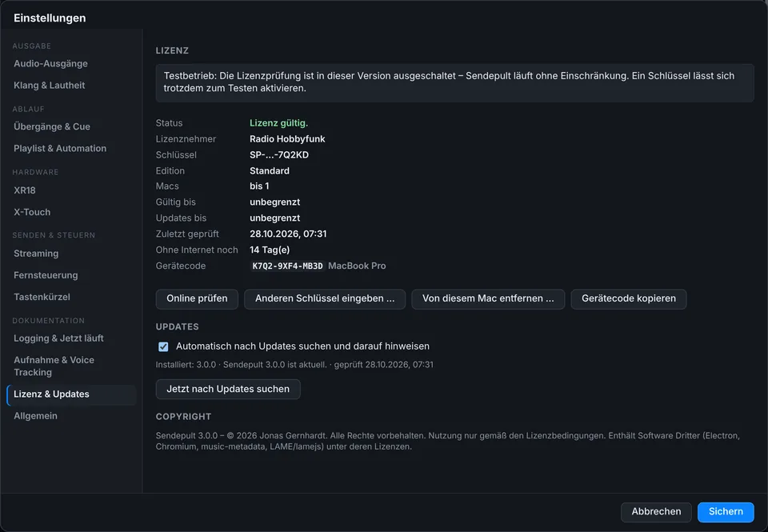Open Fernsteuerung settings

click(71, 275)
